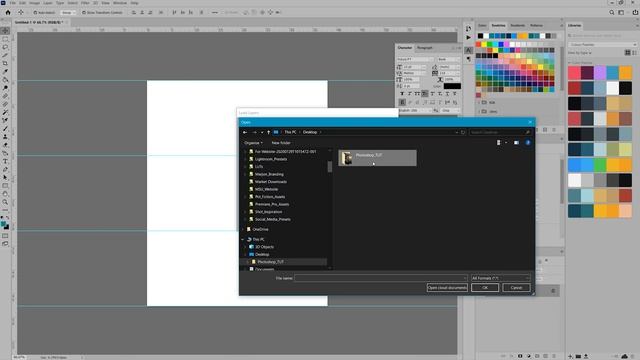Click the Refresh icon in the address bar
Screen dimensions: 640x360
[463, 132]
